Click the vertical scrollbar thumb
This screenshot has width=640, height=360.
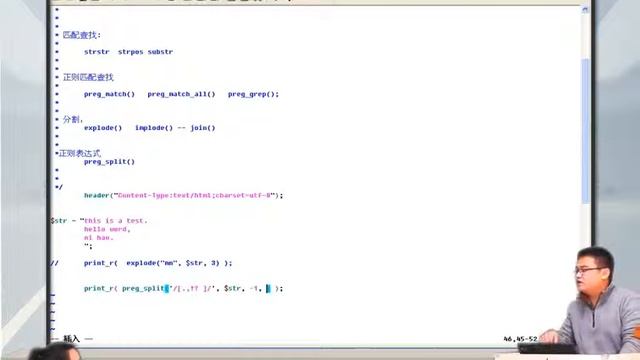click(585, 131)
